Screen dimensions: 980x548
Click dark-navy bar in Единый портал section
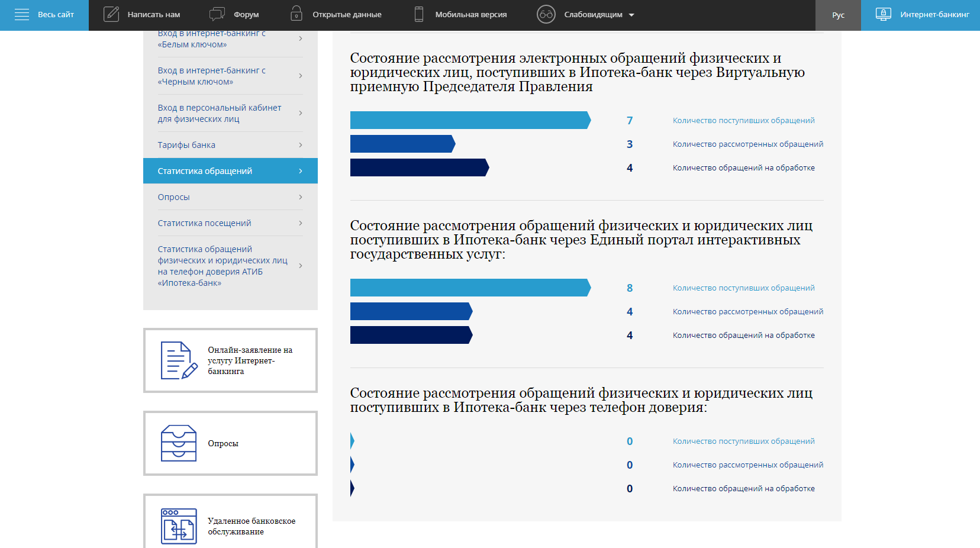click(x=411, y=335)
